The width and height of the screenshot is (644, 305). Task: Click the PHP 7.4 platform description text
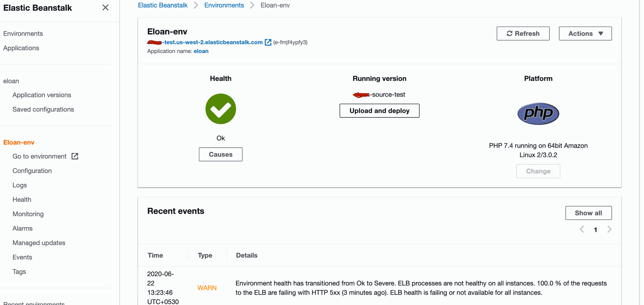tap(538, 150)
